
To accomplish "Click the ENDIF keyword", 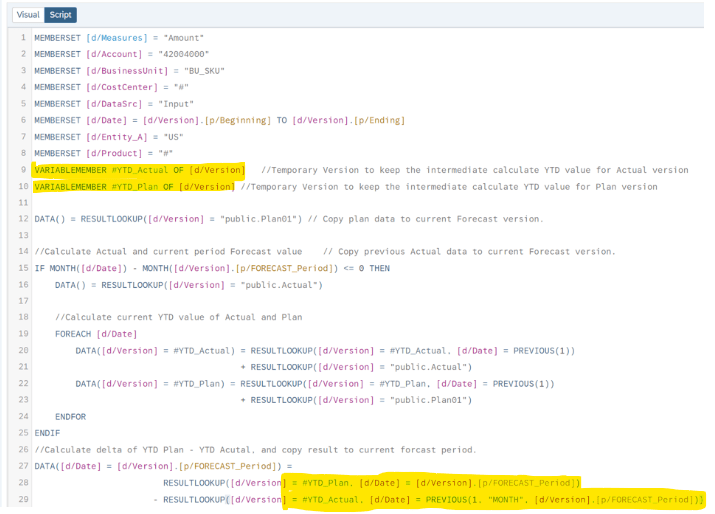I will tap(47, 433).
